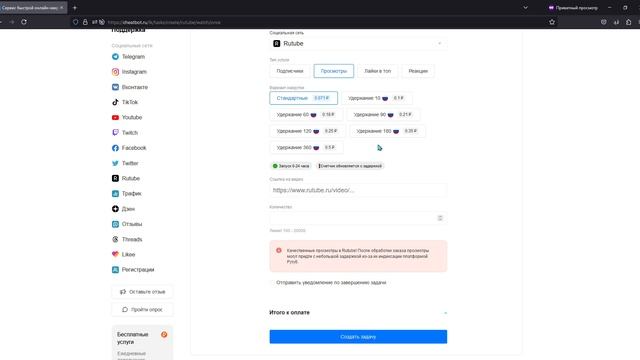Image resolution: width=640 pixels, height=360 pixels.
Task: Bookmark this page with star icon
Action: pos(552,22)
